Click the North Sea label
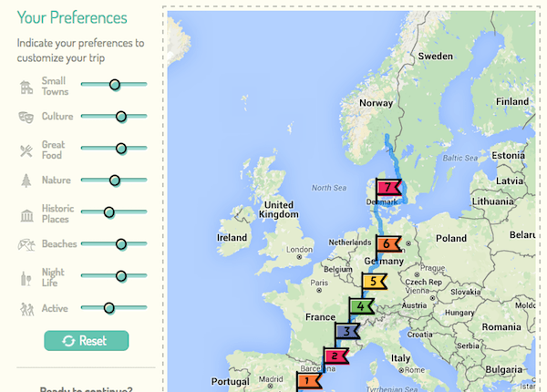Viewport: 547px width, 392px height. 329,188
